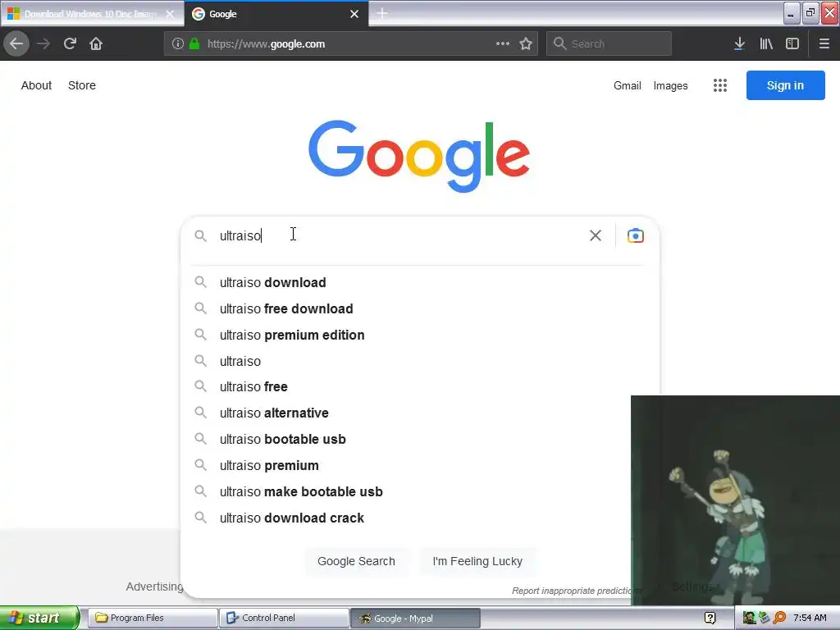840x630 pixels.
Task: Open the downloads arrow panel
Action: [x=739, y=43]
